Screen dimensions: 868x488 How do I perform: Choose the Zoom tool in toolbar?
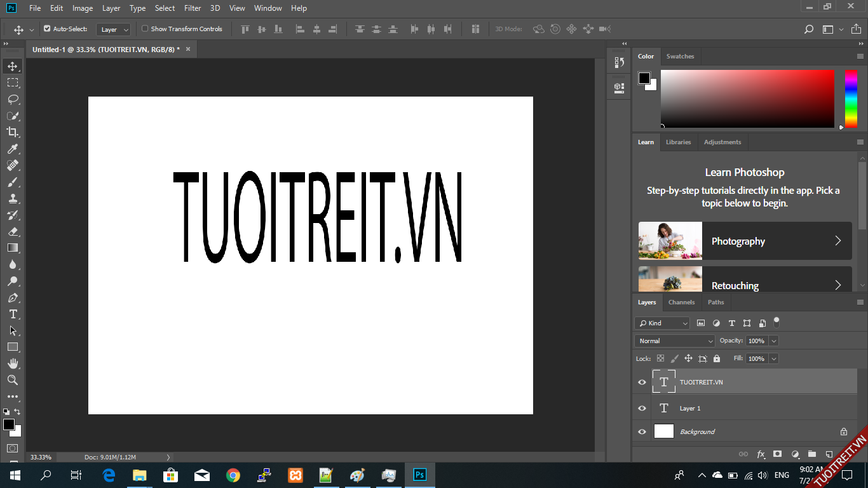[13, 380]
